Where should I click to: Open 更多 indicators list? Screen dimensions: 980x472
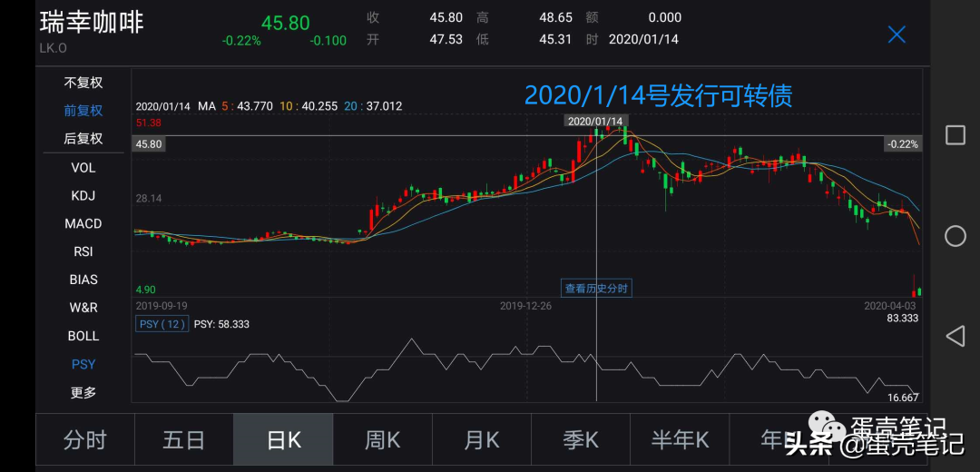click(x=83, y=393)
